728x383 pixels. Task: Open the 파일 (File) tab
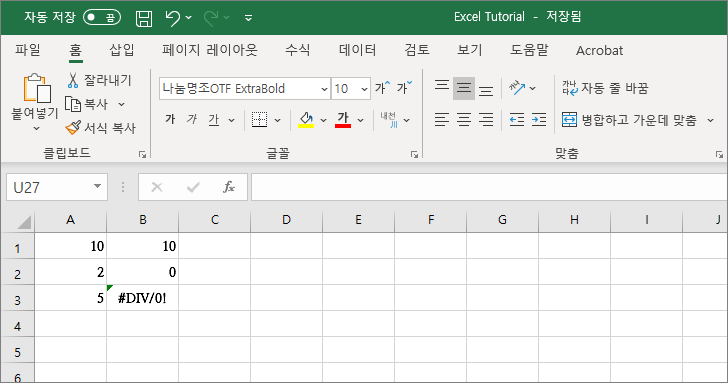pyautogui.click(x=27, y=50)
